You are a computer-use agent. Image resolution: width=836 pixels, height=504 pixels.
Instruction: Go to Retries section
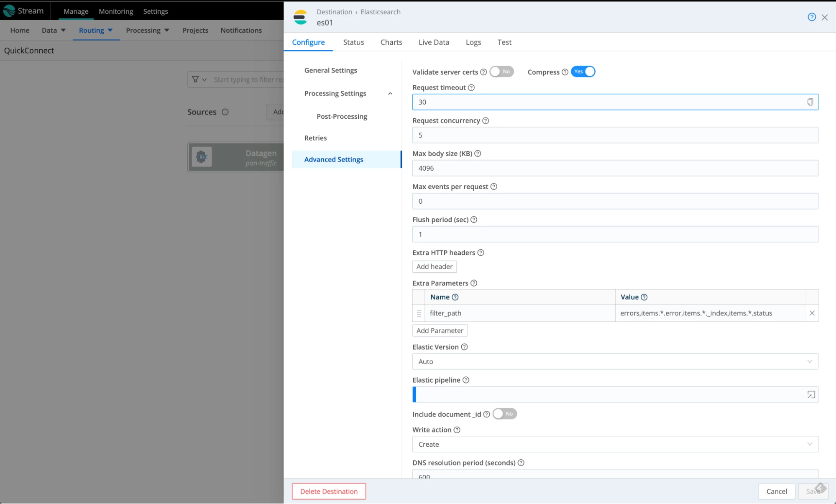[x=315, y=138]
